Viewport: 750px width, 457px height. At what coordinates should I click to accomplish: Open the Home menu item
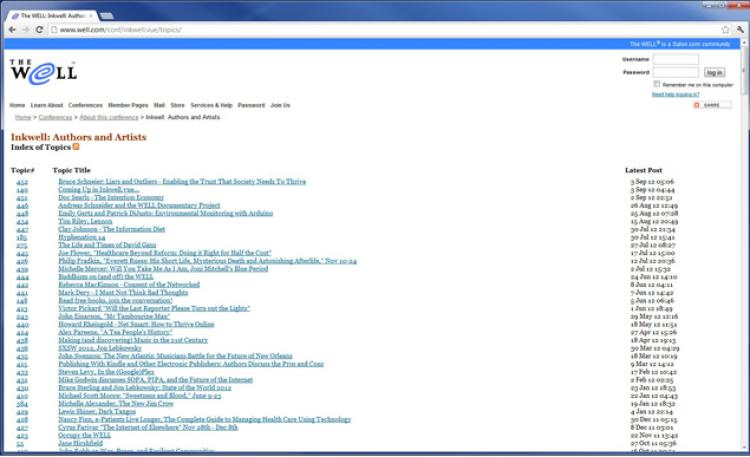17,105
